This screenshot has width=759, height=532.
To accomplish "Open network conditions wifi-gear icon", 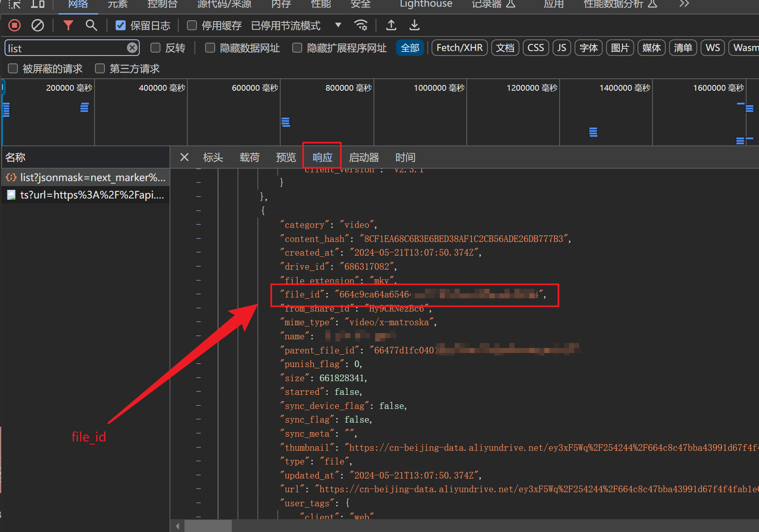I will [361, 26].
